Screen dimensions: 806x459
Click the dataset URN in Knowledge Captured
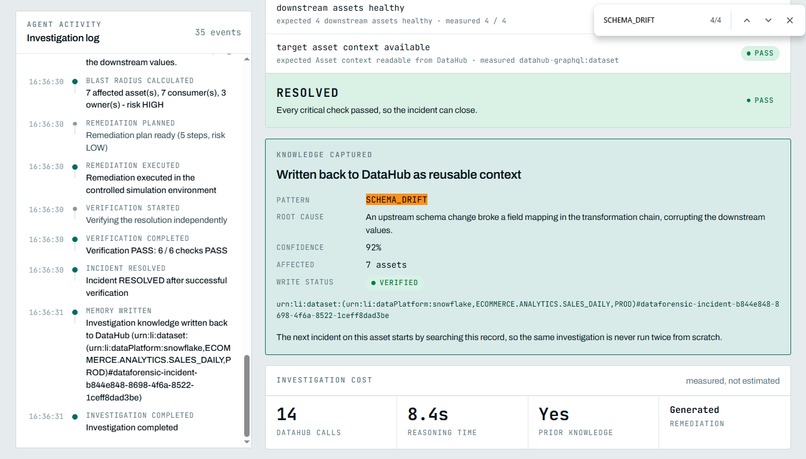(x=528, y=310)
